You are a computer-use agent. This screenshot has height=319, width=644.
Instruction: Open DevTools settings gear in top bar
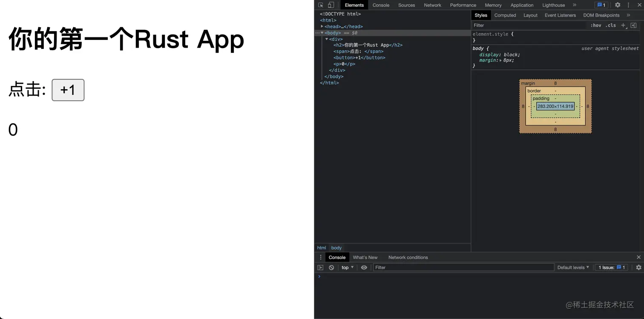618,5
